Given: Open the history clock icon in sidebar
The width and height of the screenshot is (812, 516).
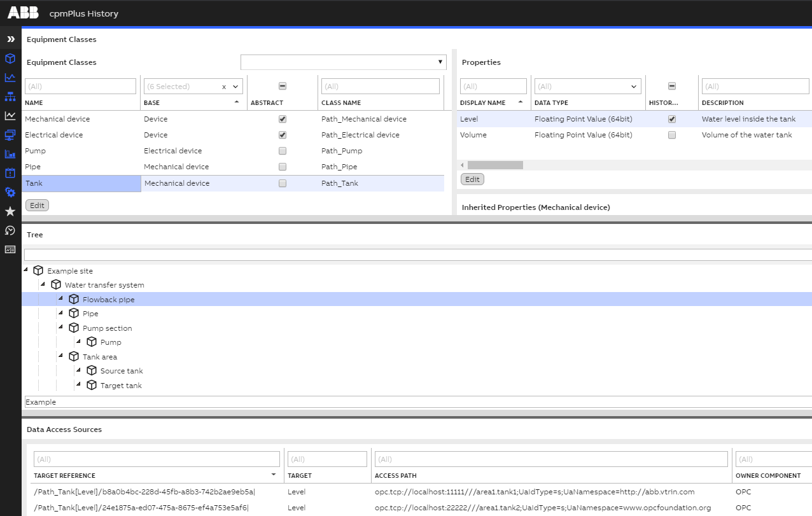Looking at the screenshot, I should tap(10, 230).
